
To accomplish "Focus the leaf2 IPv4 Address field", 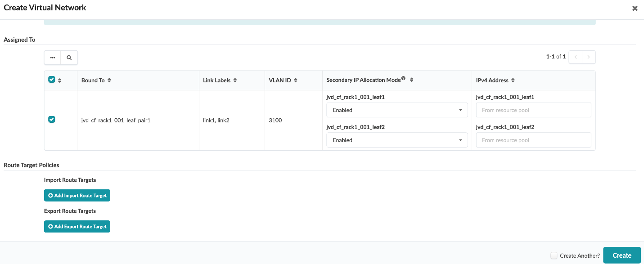I will (x=533, y=140).
